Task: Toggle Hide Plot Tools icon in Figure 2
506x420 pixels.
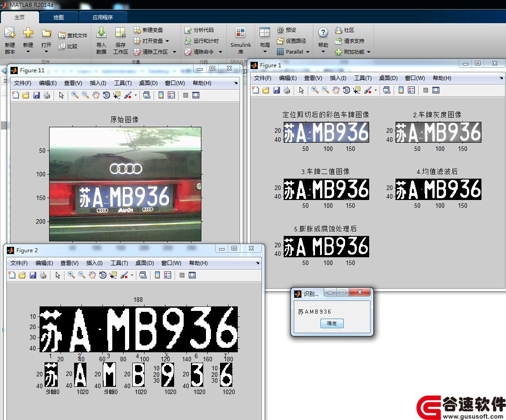Action: click(x=182, y=275)
